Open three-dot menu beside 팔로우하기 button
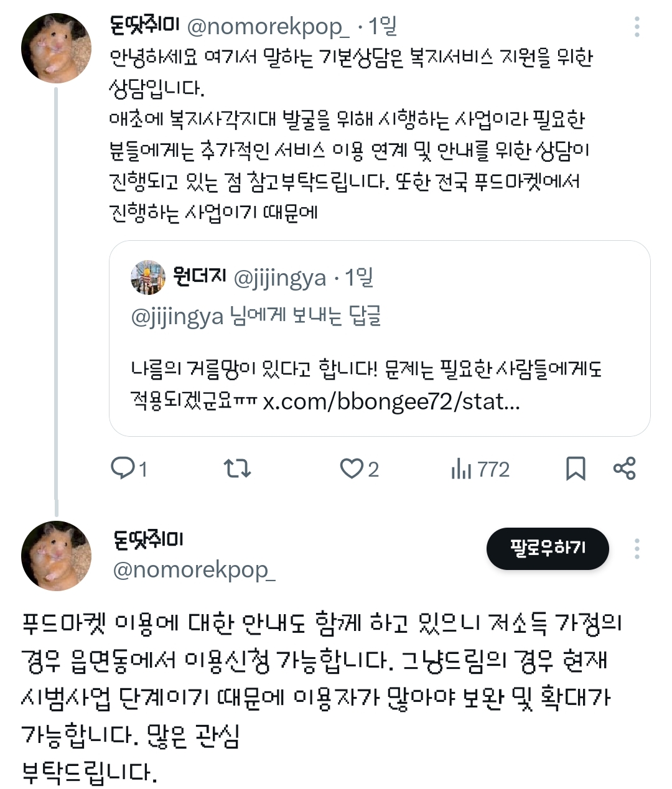 [637, 549]
